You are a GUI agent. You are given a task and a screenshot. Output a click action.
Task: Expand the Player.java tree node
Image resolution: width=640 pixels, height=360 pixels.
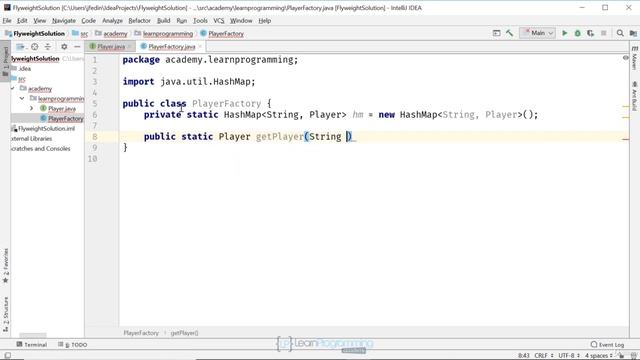point(31,109)
